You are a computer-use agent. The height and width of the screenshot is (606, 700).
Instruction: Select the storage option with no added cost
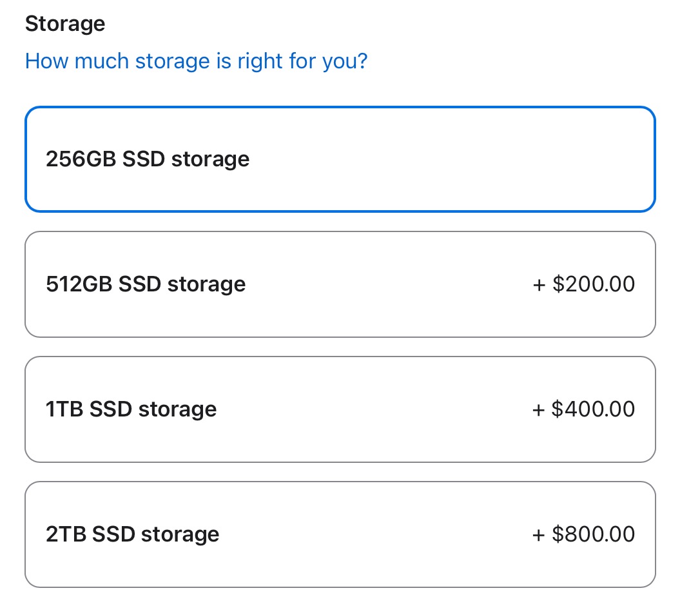pos(340,159)
